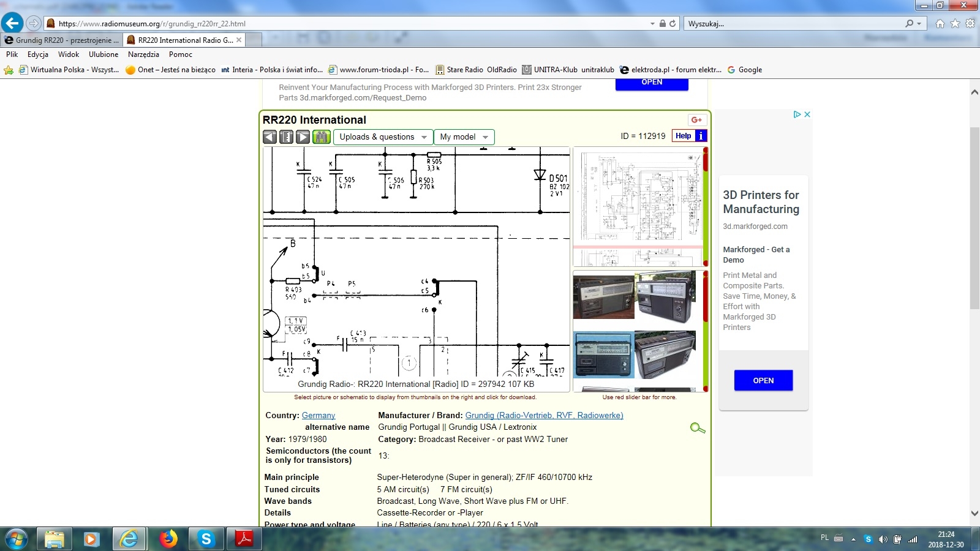This screenshot has height=551, width=980.
Task: Click the next model arrow icon
Action: 303,137
